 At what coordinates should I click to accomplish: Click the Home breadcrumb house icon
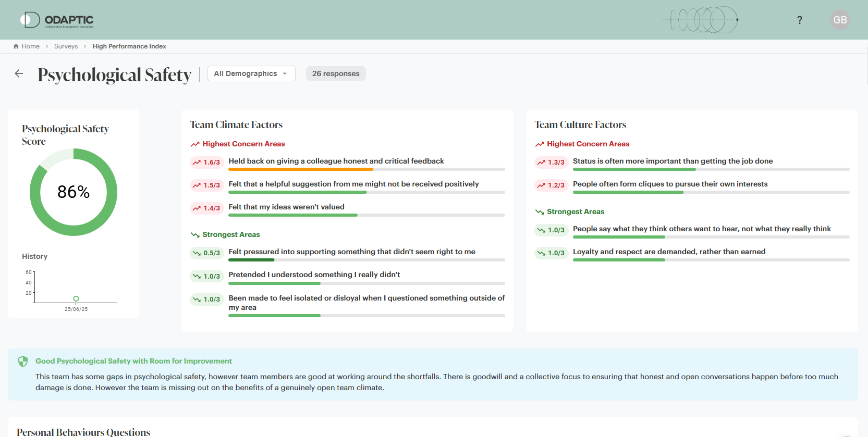(x=16, y=46)
